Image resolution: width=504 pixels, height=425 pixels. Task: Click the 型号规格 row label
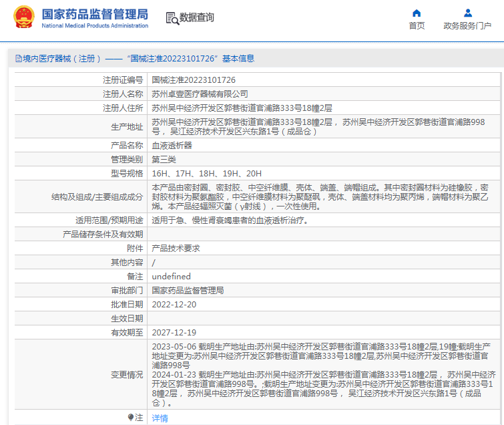tap(127, 174)
